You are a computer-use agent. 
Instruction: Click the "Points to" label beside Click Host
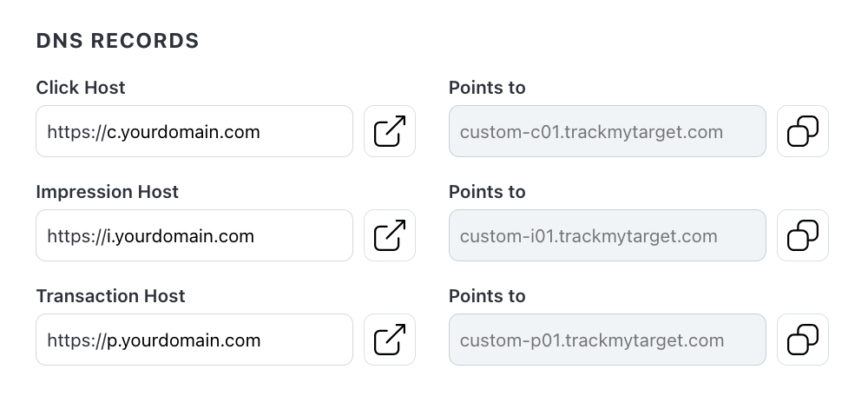coord(487,88)
